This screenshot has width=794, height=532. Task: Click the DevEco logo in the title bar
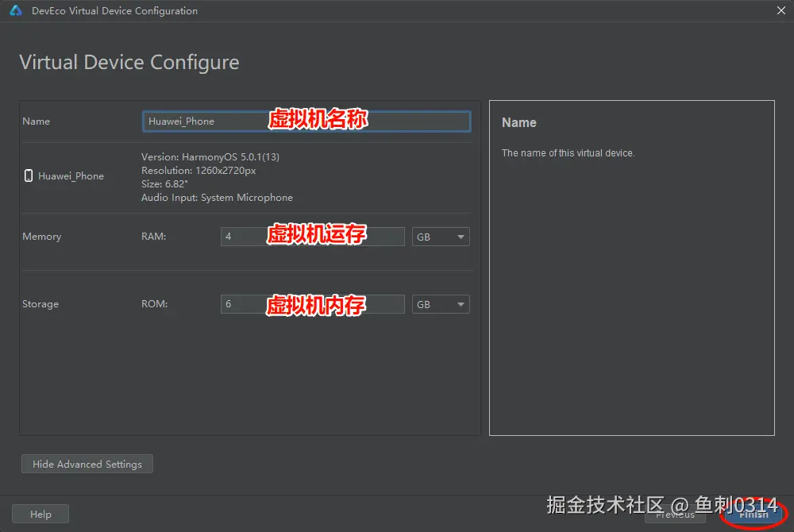tap(16, 10)
